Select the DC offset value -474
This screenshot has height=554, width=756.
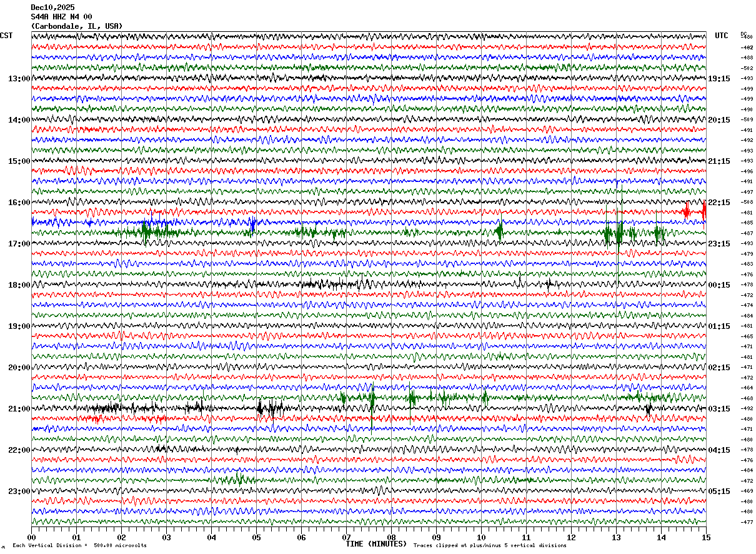coord(747,305)
